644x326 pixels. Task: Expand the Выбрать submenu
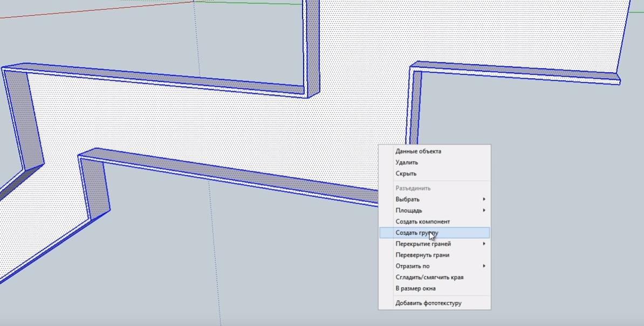[x=407, y=199]
